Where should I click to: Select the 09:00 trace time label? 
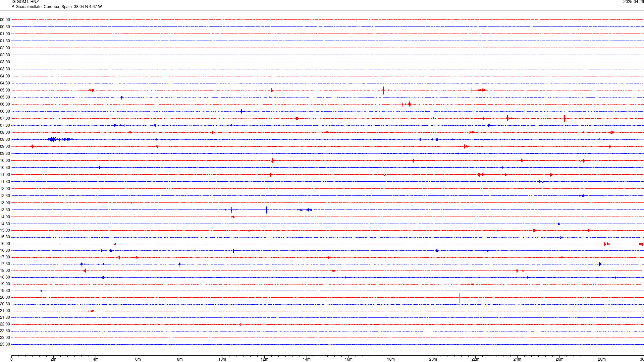5,146
